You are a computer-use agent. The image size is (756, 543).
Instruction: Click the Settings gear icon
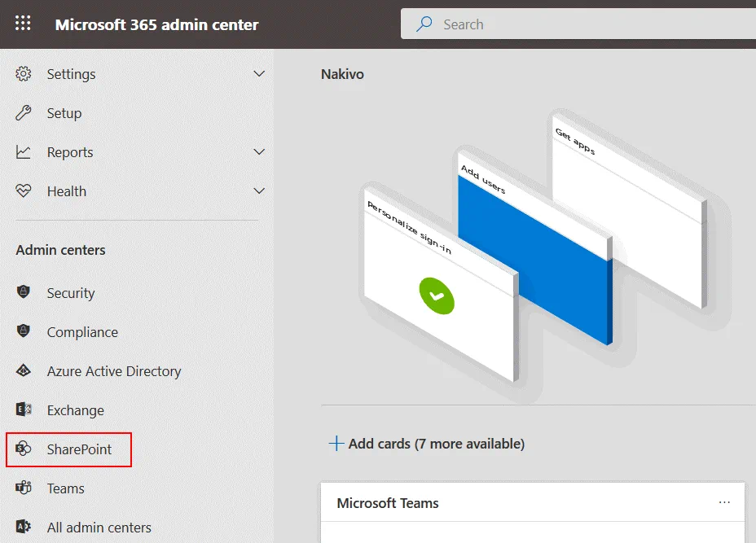click(x=24, y=74)
